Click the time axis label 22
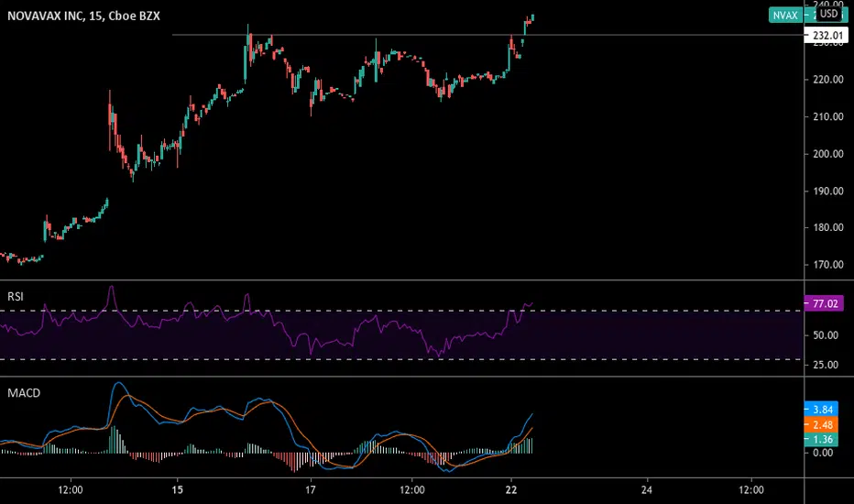The image size is (854, 504). 511,490
